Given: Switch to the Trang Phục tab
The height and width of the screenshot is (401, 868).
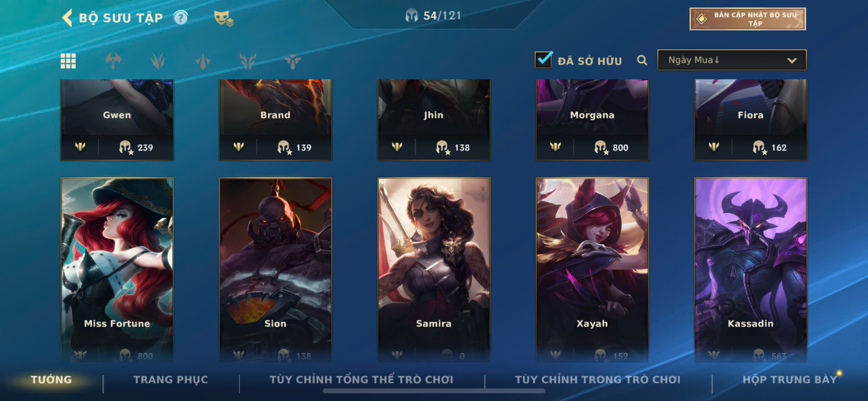Looking at the screenshot, I should point(170,379).
